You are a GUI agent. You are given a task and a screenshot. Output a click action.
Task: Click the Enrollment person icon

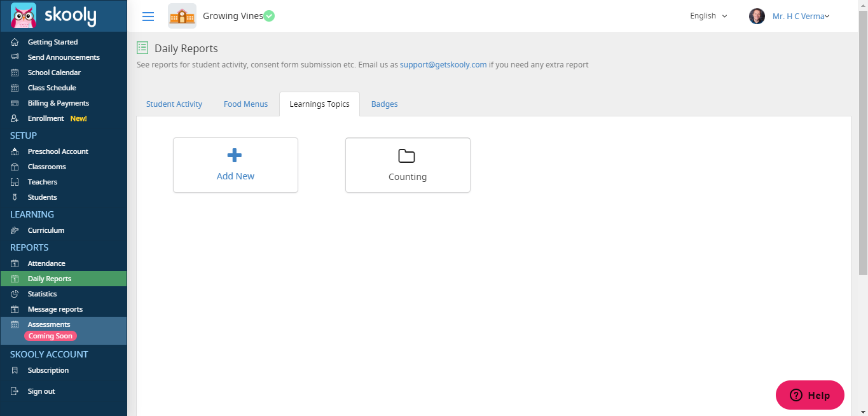(15, 118)
